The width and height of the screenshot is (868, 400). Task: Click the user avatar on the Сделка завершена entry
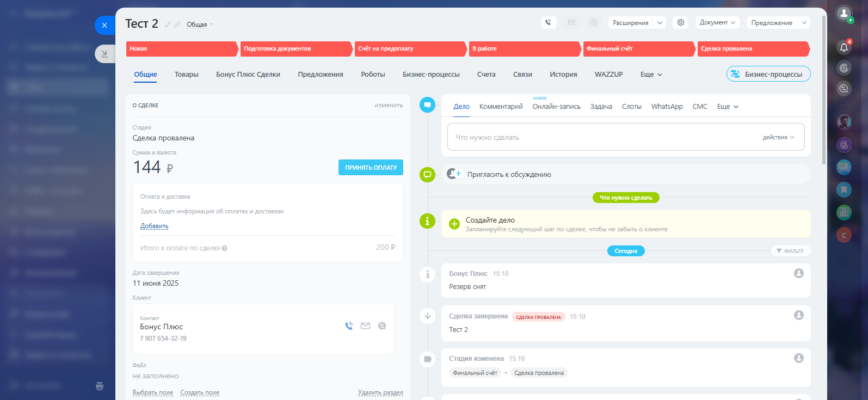click(x=799, y=315)
